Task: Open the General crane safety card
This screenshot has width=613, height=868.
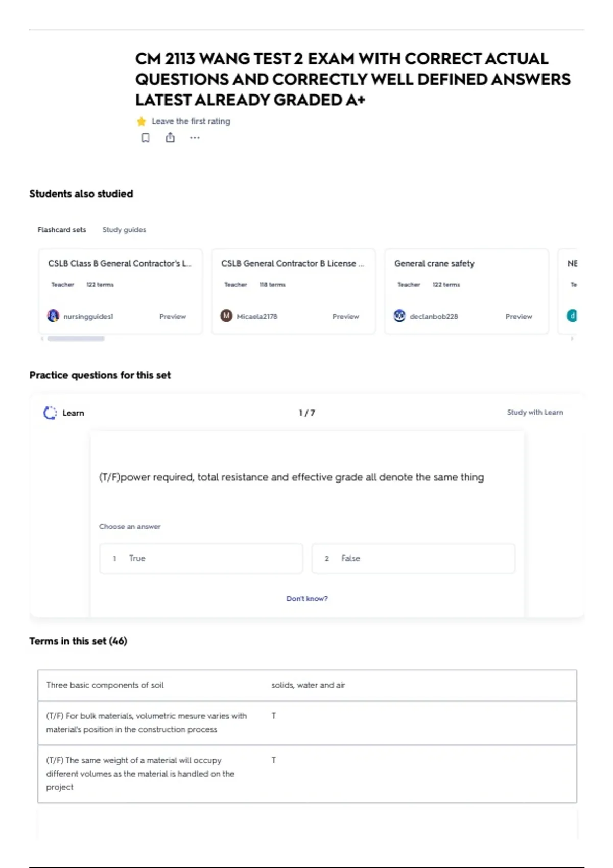Action: pos(466,292)
